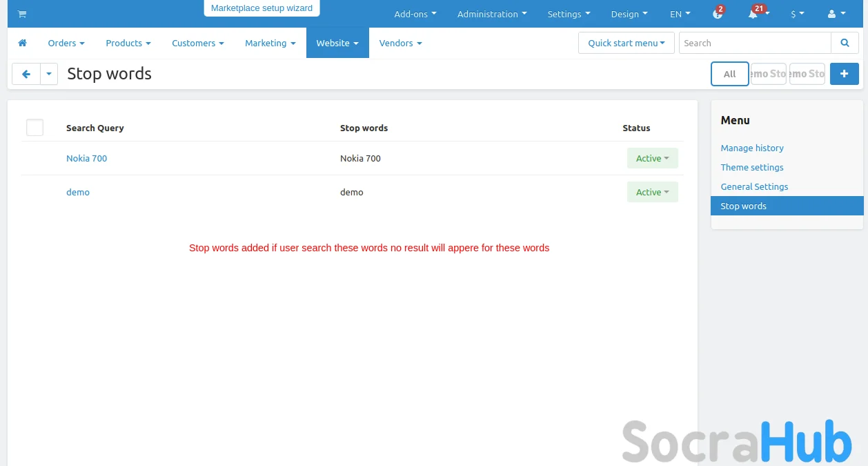
Task: Go to the home dashboard icon
Action: [x=22, y=43]
